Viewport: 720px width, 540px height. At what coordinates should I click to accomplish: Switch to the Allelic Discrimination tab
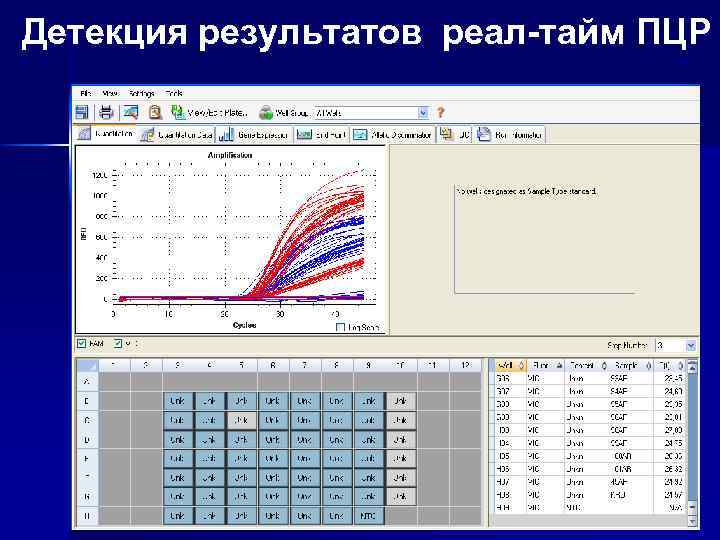[393, 135]
